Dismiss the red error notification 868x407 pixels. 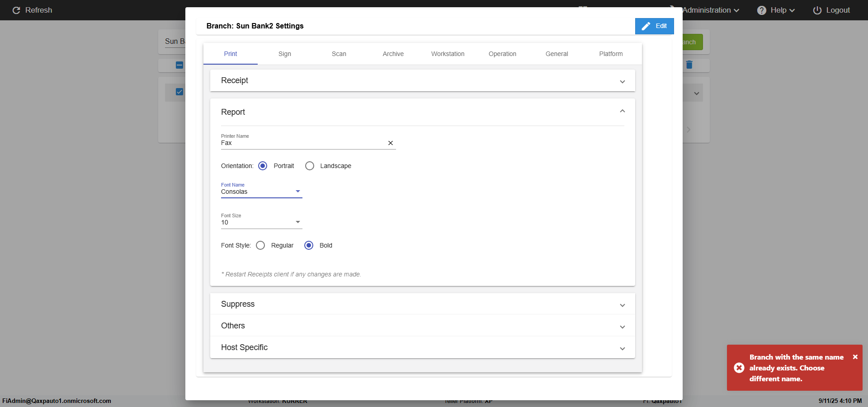855,357
